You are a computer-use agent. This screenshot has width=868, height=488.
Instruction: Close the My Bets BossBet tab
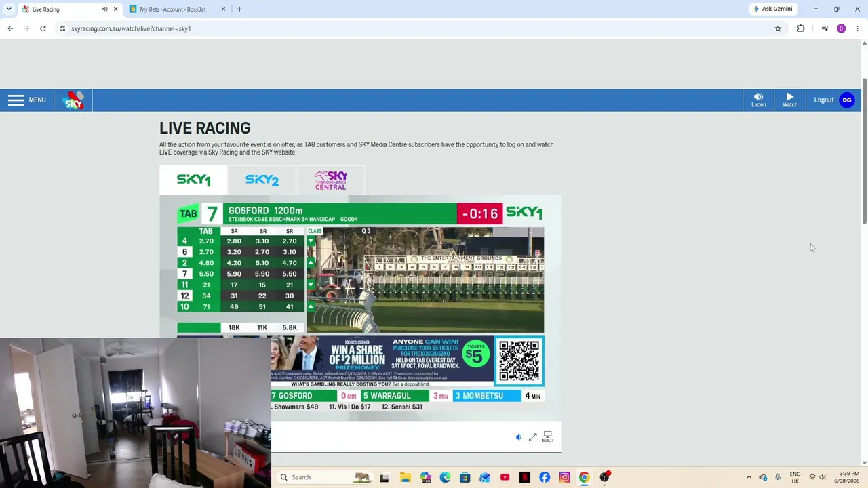(223, 9)
